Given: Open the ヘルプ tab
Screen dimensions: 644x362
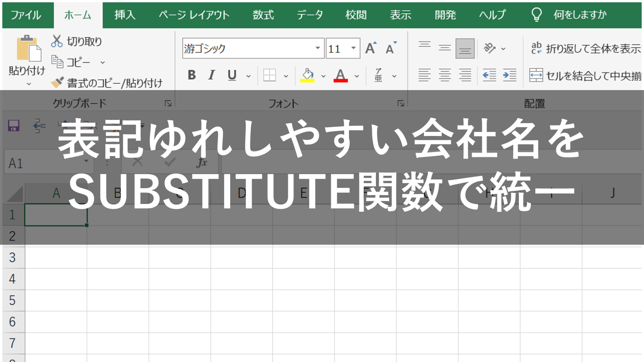Looking at the screenshot, I should pyautogui.click(x=492, y=15).
